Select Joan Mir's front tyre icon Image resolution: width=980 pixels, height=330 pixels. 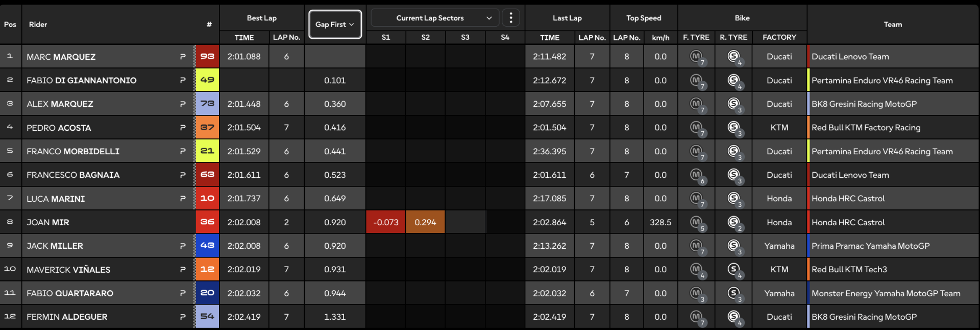pyautogui.click(x=697, y=223)
